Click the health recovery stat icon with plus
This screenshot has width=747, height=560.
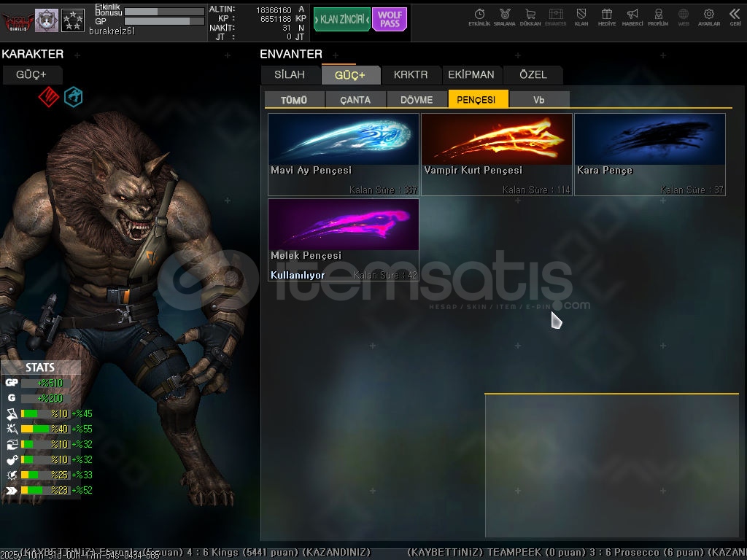point(12,459)
